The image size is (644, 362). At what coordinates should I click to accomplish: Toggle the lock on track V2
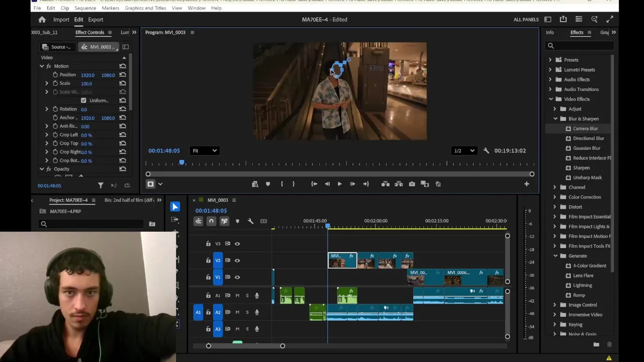pyautogui.click(x=208, y=260)
